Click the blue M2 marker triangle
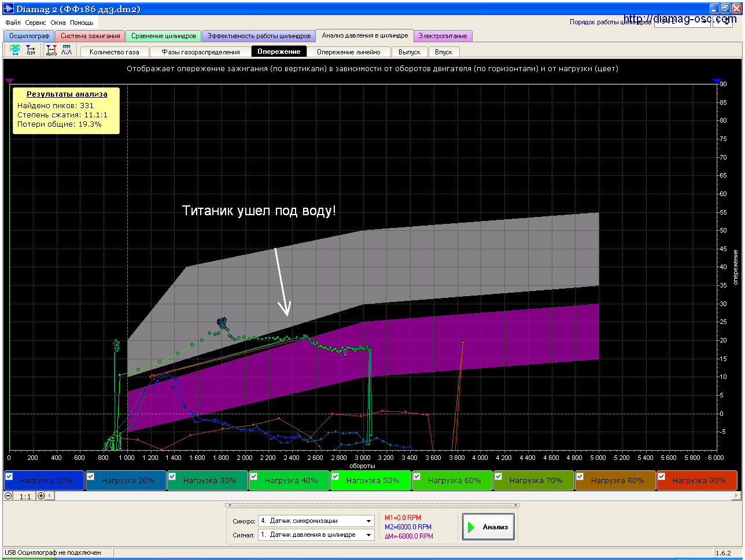The width and height of the screenshot is (745, 560). point(717,81)
